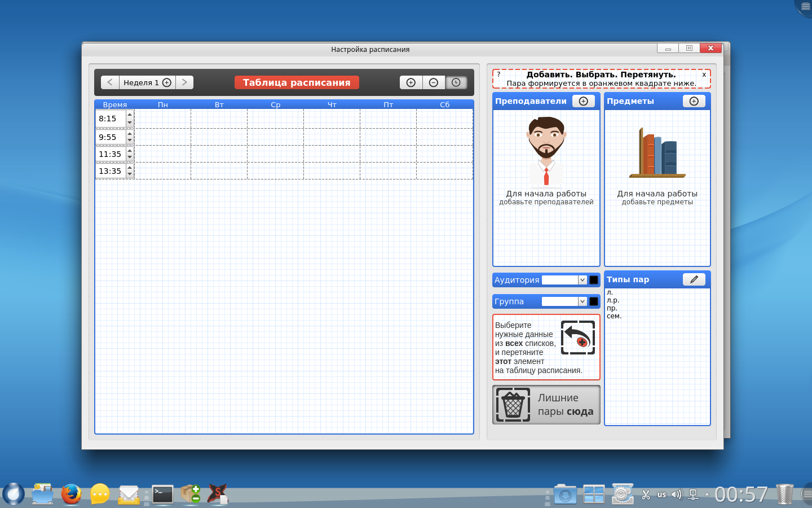Click the 'us' keyboard layout indicator
812x508 pixels.
(x=661, y=494)
